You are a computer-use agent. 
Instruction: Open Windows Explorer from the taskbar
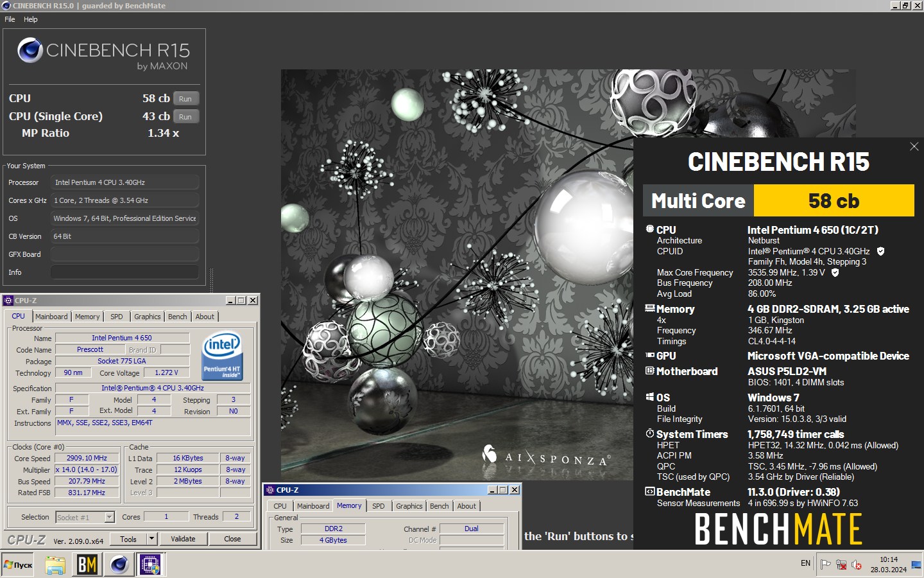[x=55, y=565]
